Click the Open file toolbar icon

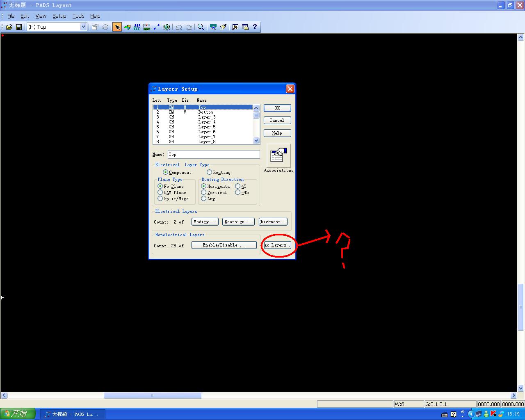coord(9,27)
